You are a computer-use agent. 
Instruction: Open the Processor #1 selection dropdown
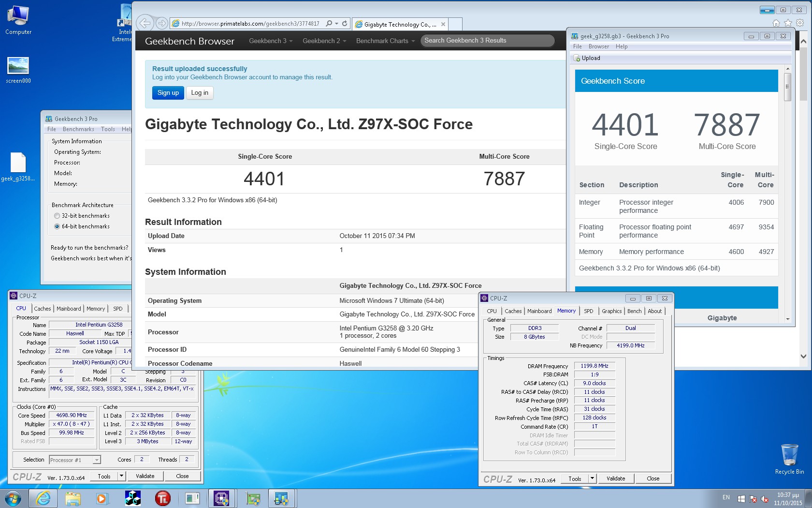pos(75,460)
